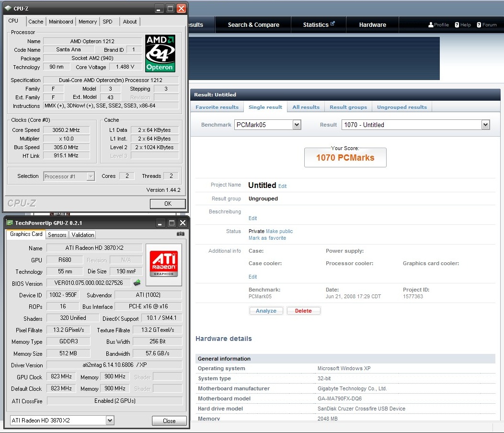Click the CPU Name field AMD Opteron 1212
The height and width of the screenshot is (433, 504).
click(92, 41)
